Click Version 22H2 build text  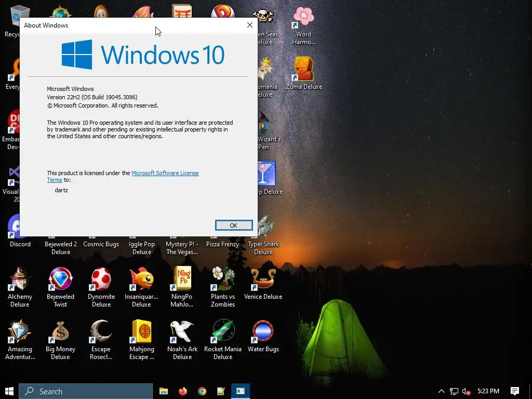[92, 97]
